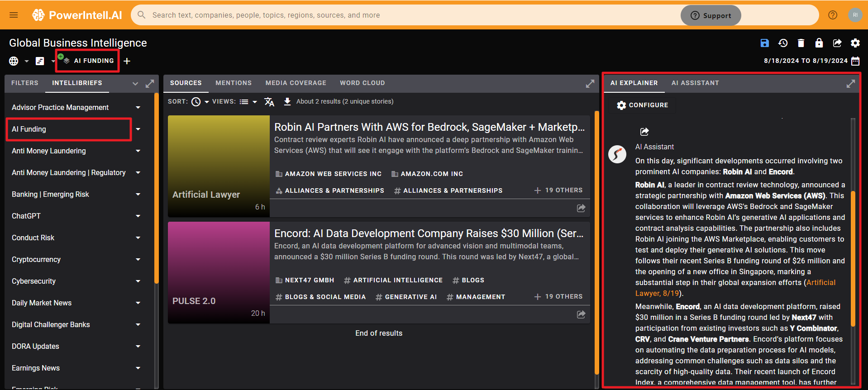The width and height of the screenshot is (868, 390).
Task: Click the Amazon Web Services Inc tag
Action: [x=329, y=174]
